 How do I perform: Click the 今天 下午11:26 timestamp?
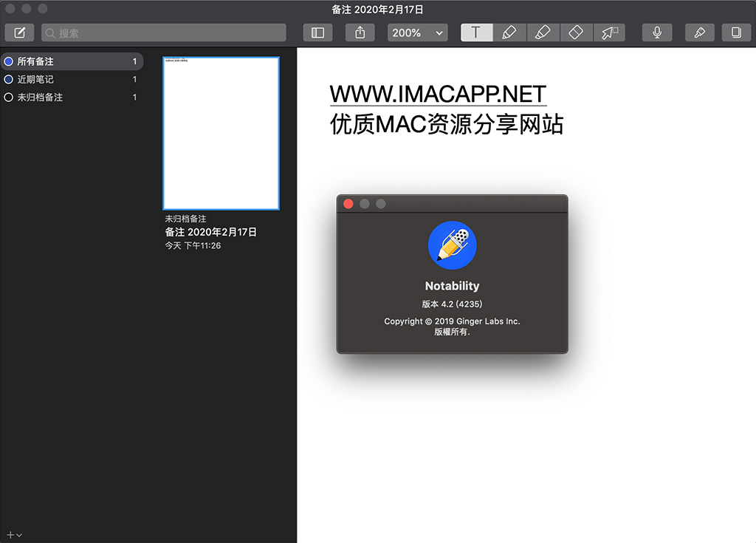pyautogui.click(x=193, y=246)
